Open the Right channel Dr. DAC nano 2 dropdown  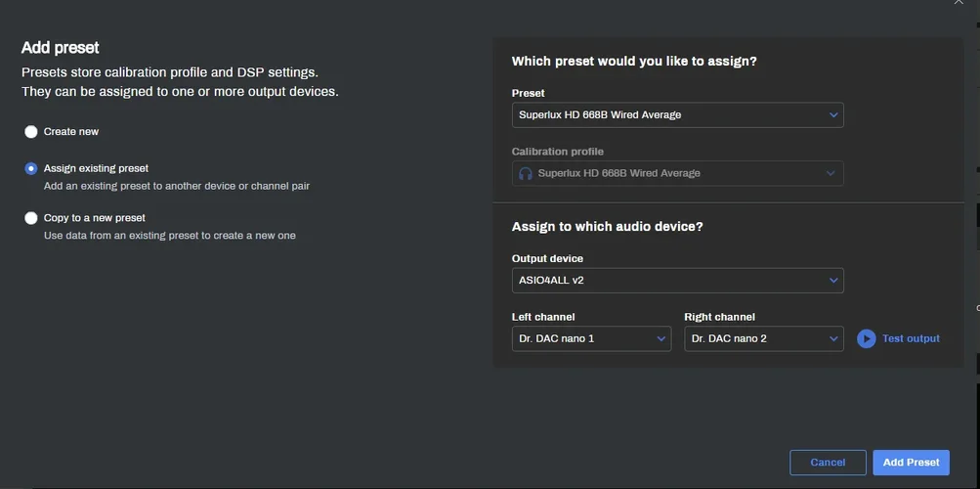pos(762,339)
